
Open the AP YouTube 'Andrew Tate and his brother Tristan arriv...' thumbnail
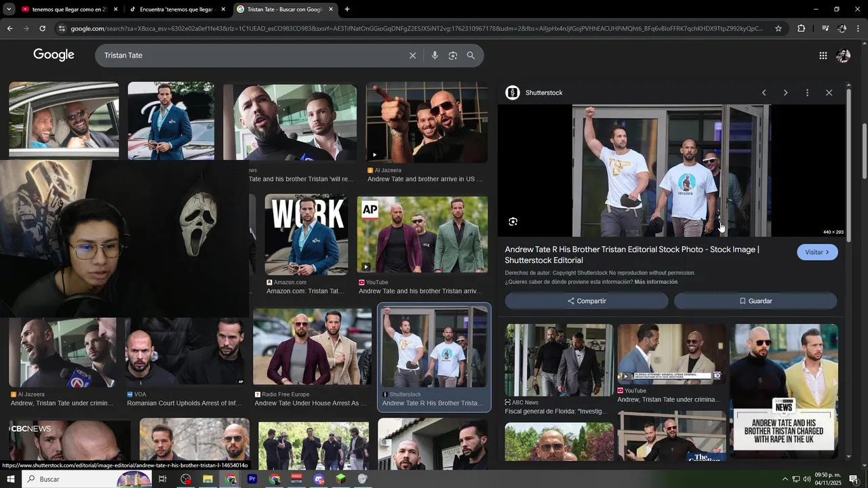click(x=422, y=235)
